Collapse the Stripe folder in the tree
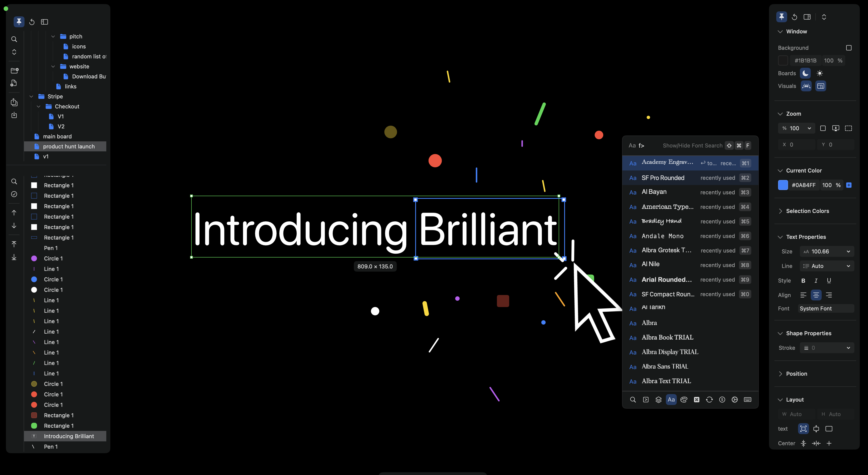This screenshot has width=868, height=475. [x=31, y=96]
